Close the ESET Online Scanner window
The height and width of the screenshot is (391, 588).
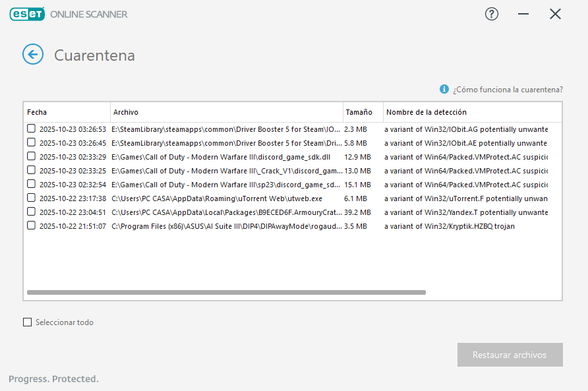[x=555, y=14]
